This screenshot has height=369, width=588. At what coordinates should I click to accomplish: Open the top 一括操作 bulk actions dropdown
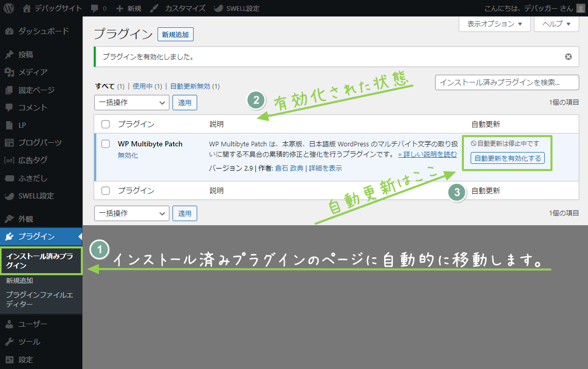tap(132, 103)
